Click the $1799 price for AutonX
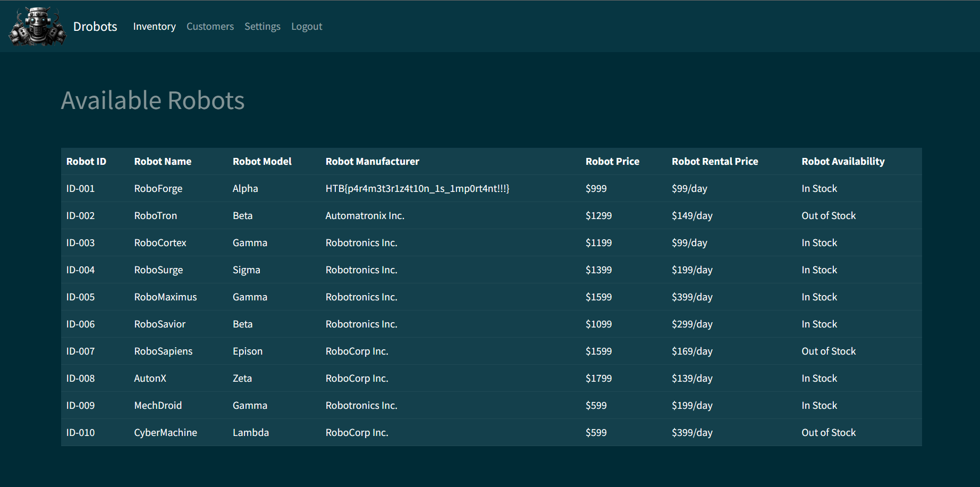 pos(598,379)
